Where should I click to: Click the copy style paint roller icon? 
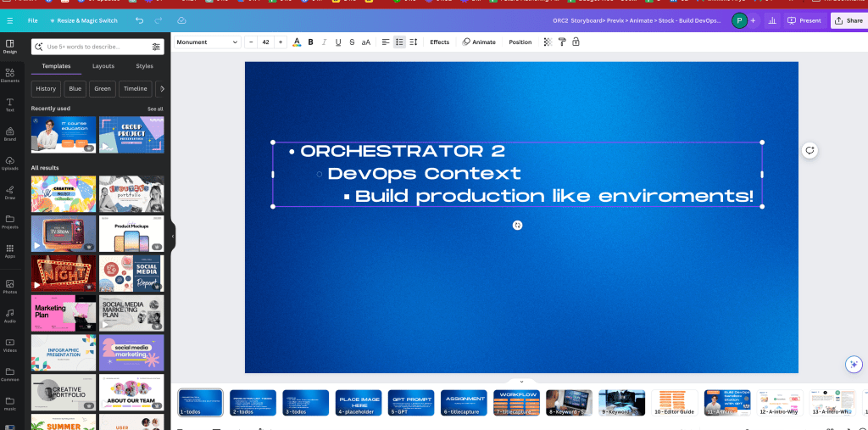tap(562, 42)
